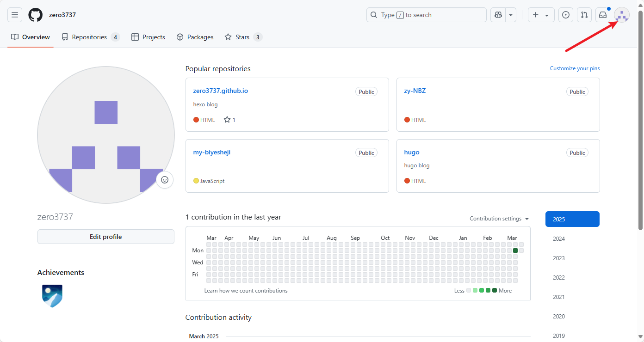Click the Popular repositories heading

click(x=218, y=69)
